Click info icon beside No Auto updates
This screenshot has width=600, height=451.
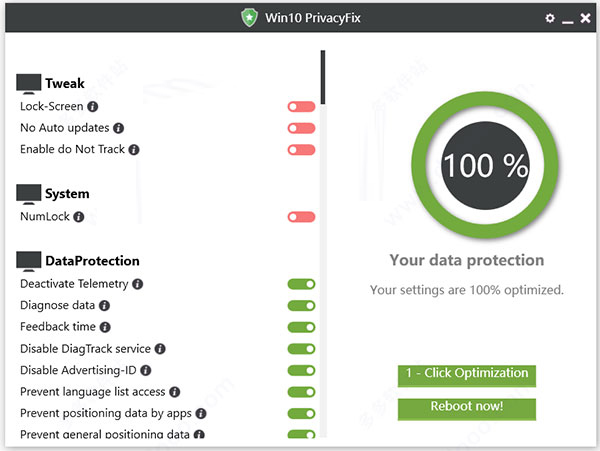click(118, 128)
